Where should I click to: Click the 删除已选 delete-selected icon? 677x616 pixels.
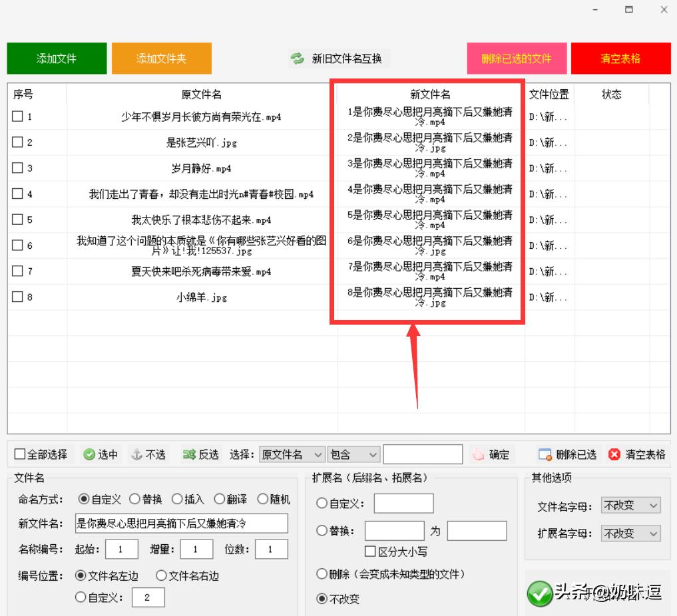coord(544,454)
